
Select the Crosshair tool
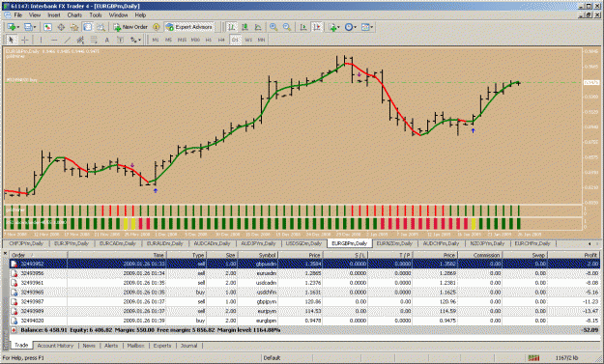coord(25,40)
